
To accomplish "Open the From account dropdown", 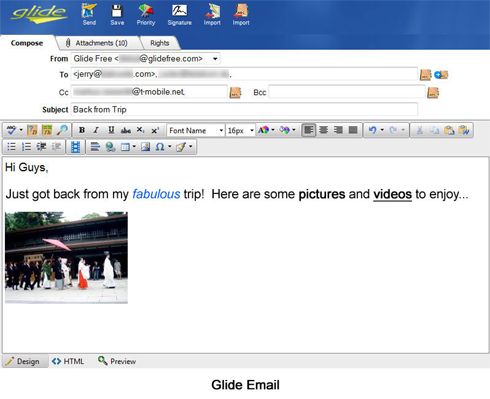I will tap(215, 59).
